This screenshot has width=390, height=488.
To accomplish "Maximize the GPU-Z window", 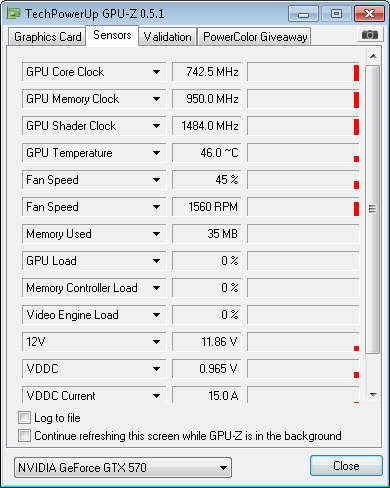I will (x=336, y=14).
